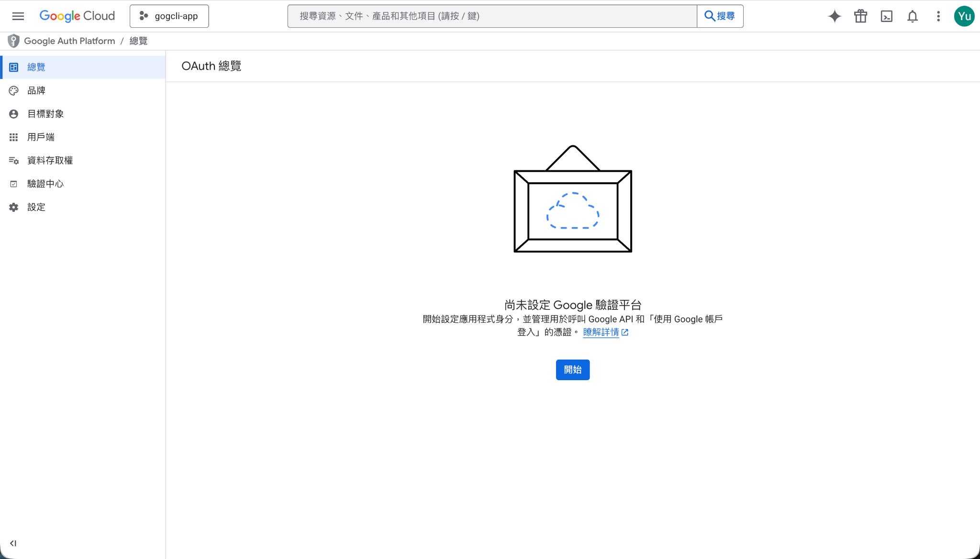The image size is (980, 559).
Task: Go to 用戶端 section
Action: click(x=41, y=137)
